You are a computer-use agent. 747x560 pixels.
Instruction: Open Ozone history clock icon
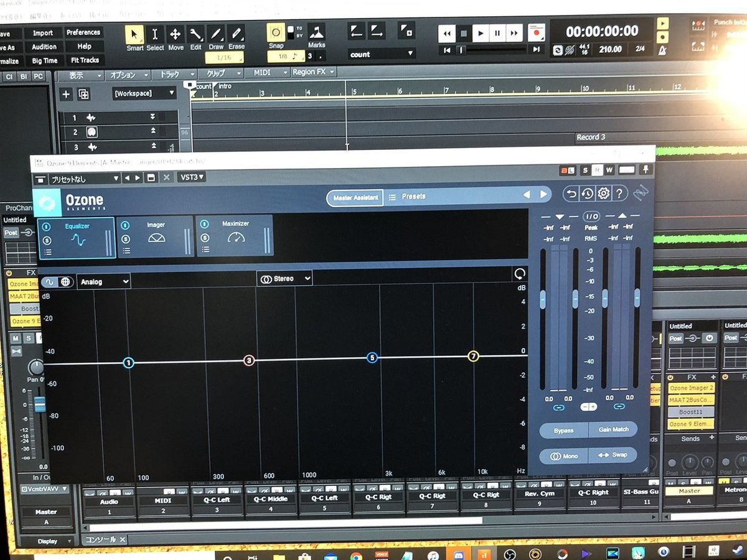[587, 194]
